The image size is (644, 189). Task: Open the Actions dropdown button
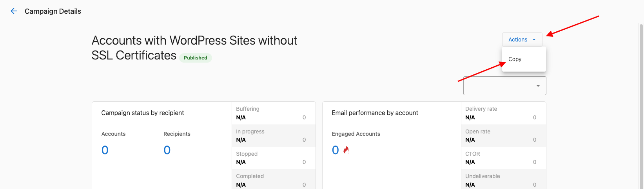tap(522, 40)
